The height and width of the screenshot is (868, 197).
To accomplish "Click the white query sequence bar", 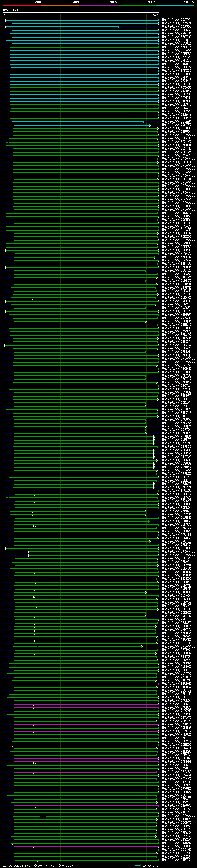I will tap(81, 13).
